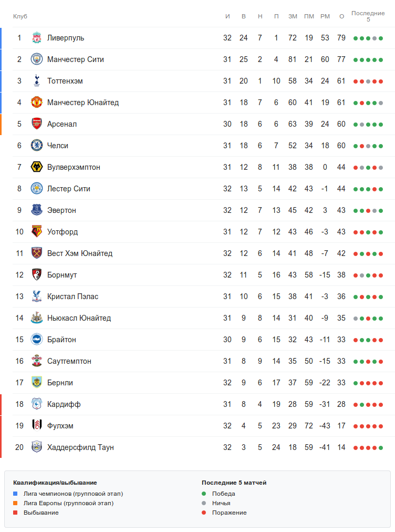Select the Борнмут club name
This screenshot has height=532, width=395.
[x=62, y=275]
